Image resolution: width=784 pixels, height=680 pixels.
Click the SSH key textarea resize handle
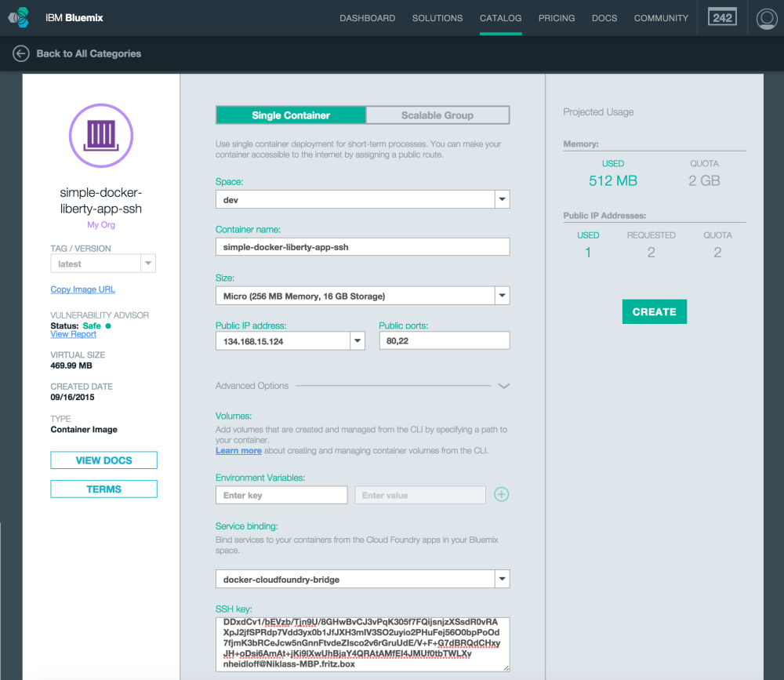506,667
